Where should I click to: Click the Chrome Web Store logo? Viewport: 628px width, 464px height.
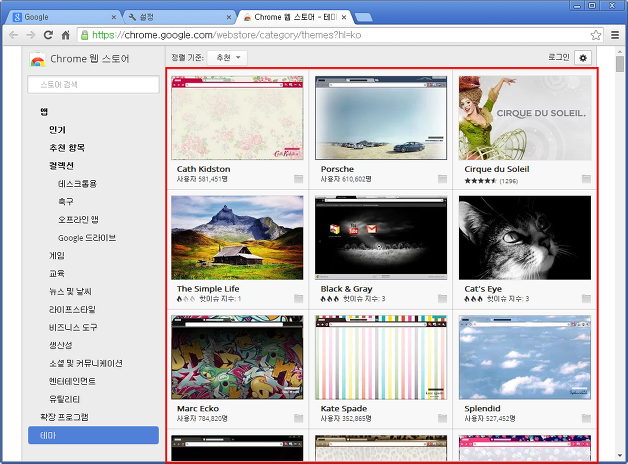point(38,59)
